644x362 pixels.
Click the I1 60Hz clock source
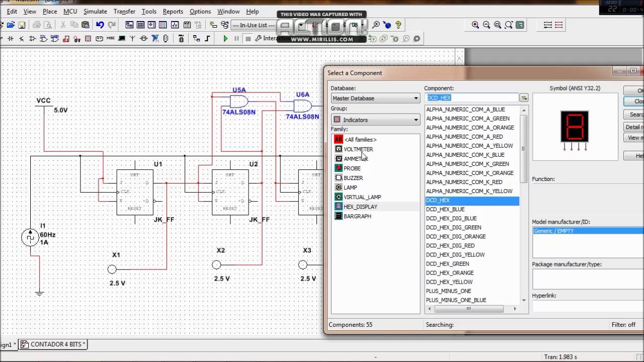click(x=31, y=237)
